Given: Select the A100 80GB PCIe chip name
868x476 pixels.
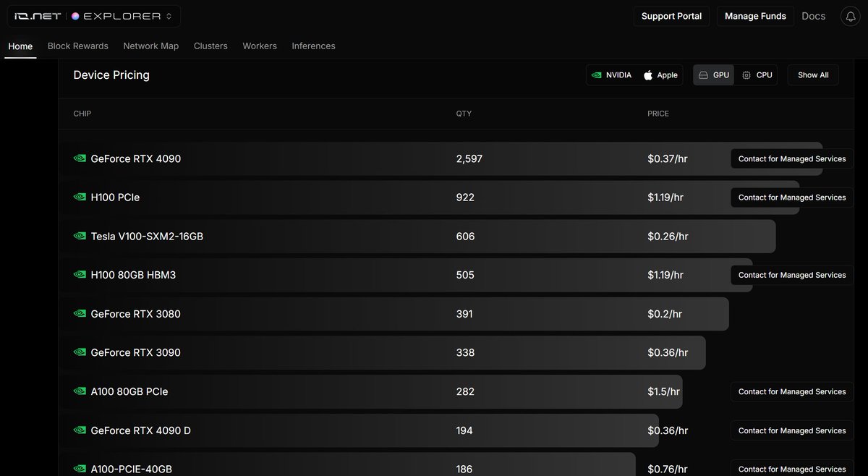Looking at the screenshot, I should [x=129, y=391].
